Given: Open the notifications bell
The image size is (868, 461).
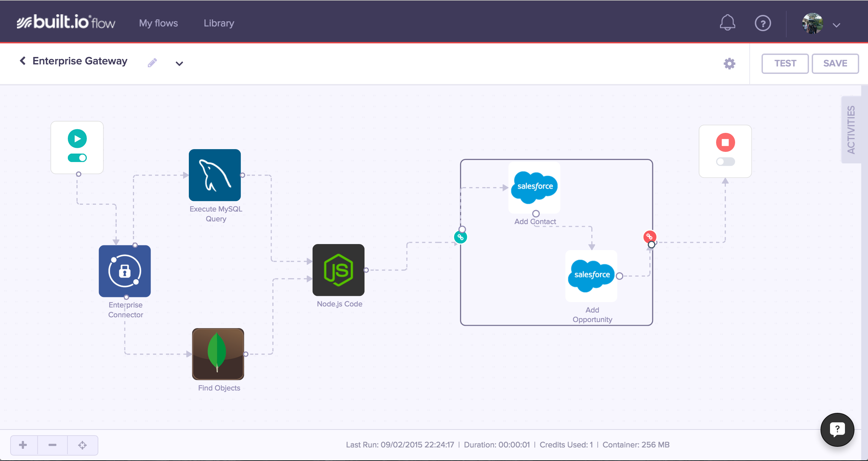Looking at the screenshot, I should click(727, 23).
